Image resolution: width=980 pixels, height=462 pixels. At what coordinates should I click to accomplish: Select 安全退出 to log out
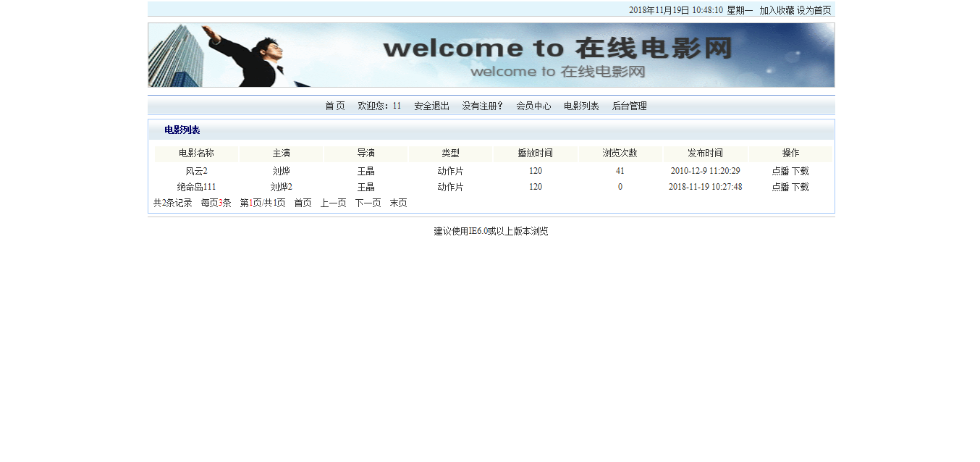point(432,106)
